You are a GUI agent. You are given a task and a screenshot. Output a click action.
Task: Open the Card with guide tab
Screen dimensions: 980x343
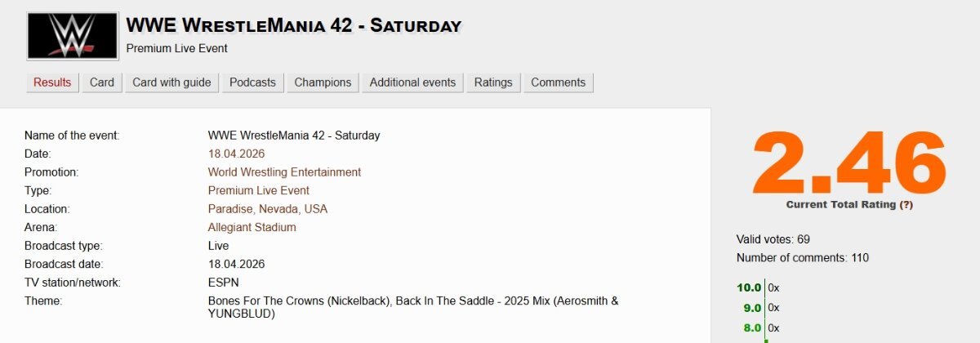(x=171, y=82)
